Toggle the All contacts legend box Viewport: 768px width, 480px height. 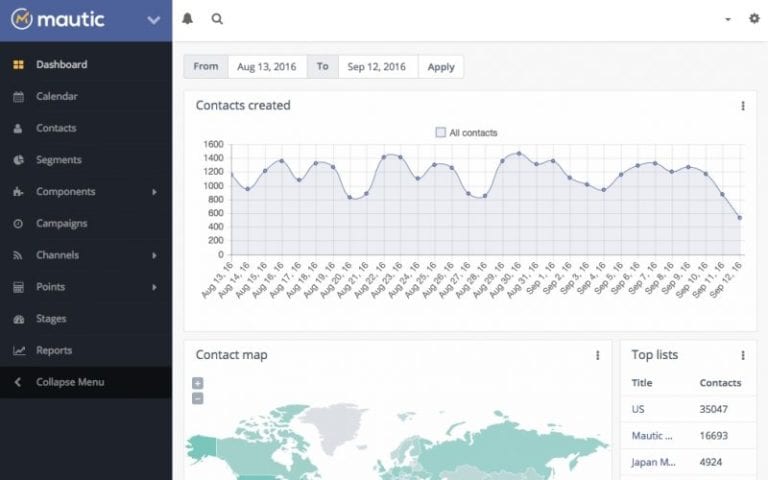pos(440,132)
